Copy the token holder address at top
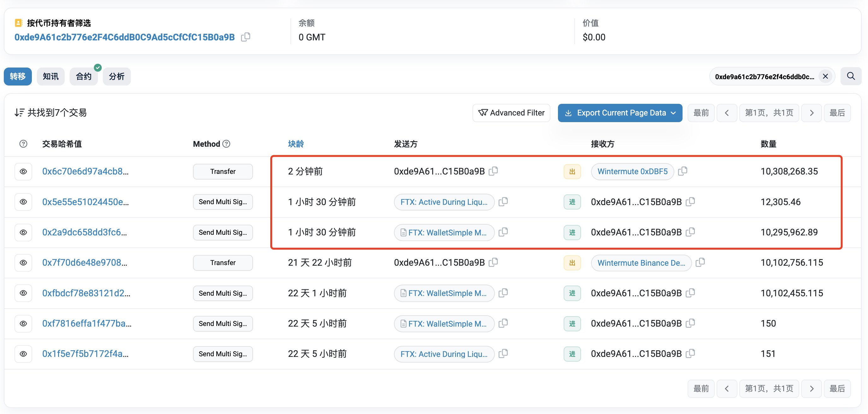Screen dimensions: 868x414 point(246,37)
